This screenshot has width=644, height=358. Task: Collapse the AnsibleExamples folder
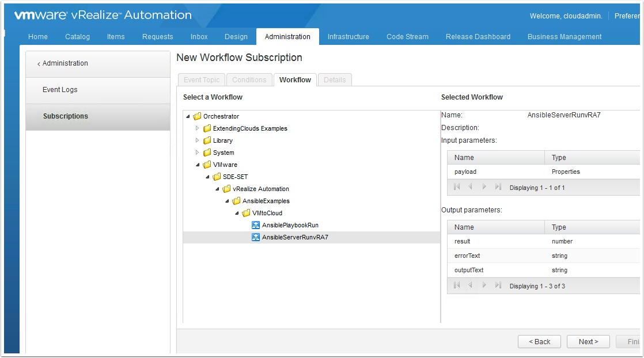coord(227,201)
